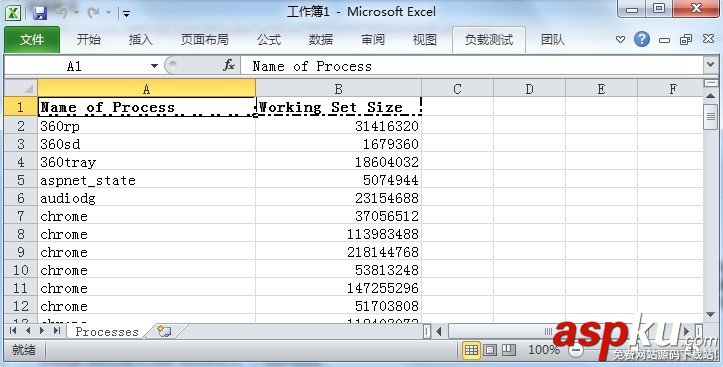Click cell containing 360rp

pos(146,126)
